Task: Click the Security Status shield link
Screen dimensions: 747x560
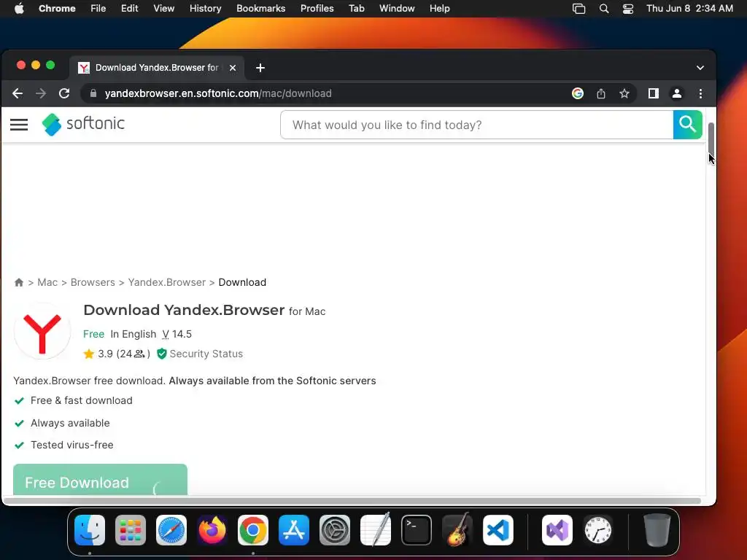Action: [x=200, y=354]
